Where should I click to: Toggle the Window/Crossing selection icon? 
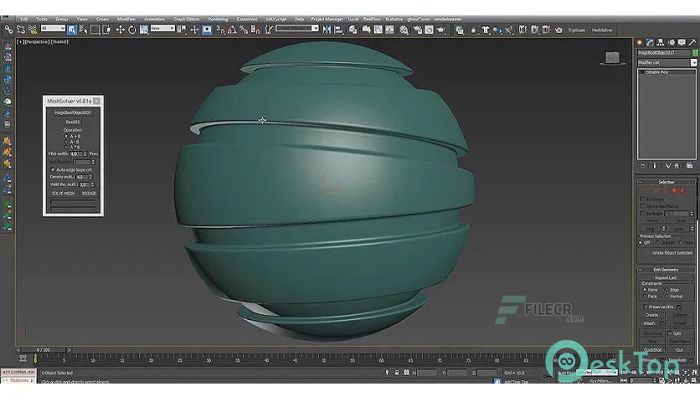point(106,30)
